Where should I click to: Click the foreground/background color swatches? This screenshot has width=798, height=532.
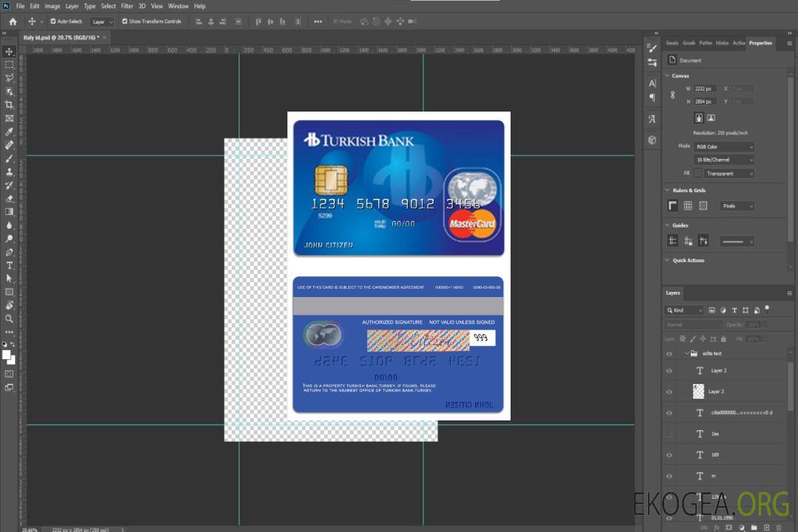pyautogui.click(x=9, y=358)
